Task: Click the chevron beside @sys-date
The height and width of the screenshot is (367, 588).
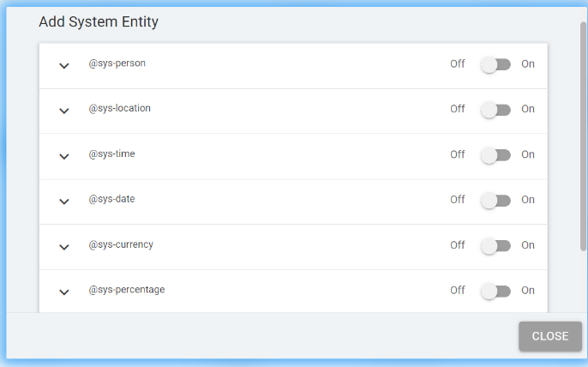Action: click(x=63, y=202)
